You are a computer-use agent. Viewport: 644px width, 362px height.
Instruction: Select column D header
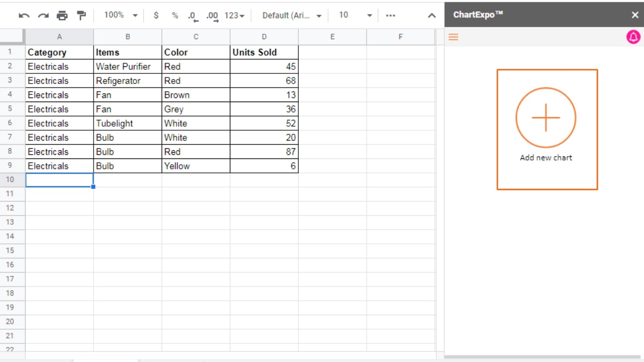tap(264, 37)
